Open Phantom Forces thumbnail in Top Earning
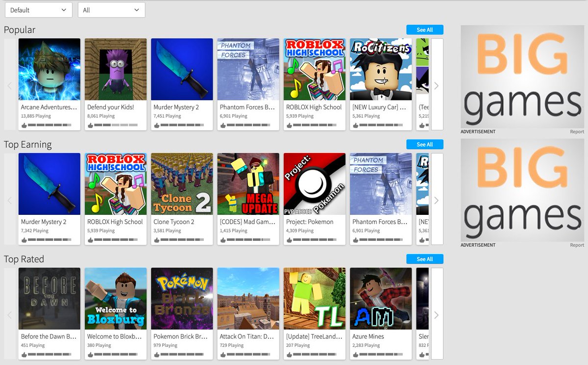This screenshot has width=588, height=365. click(381, 184)
